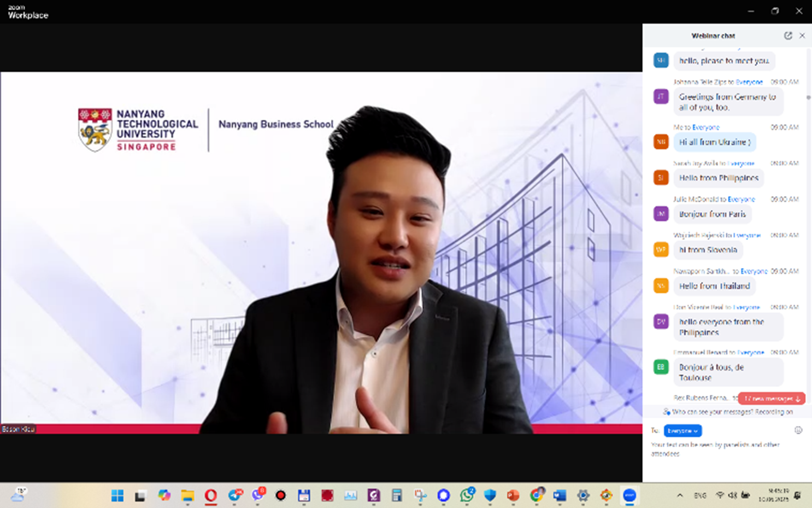Click the JT avatar for Johanna
This screenshot has height=508, width=812.
pos(661,97)
